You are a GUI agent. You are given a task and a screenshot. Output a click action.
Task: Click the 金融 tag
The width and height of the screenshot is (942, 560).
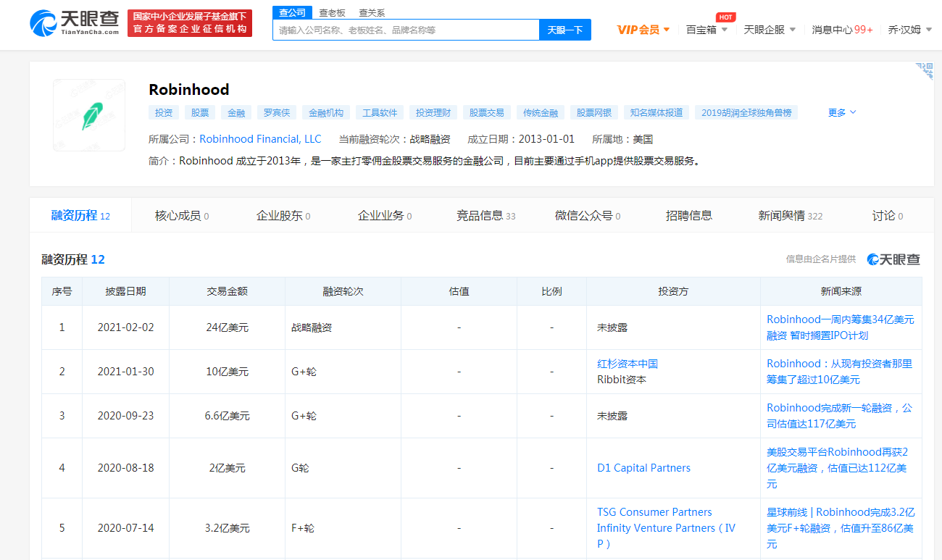point(236,112)
